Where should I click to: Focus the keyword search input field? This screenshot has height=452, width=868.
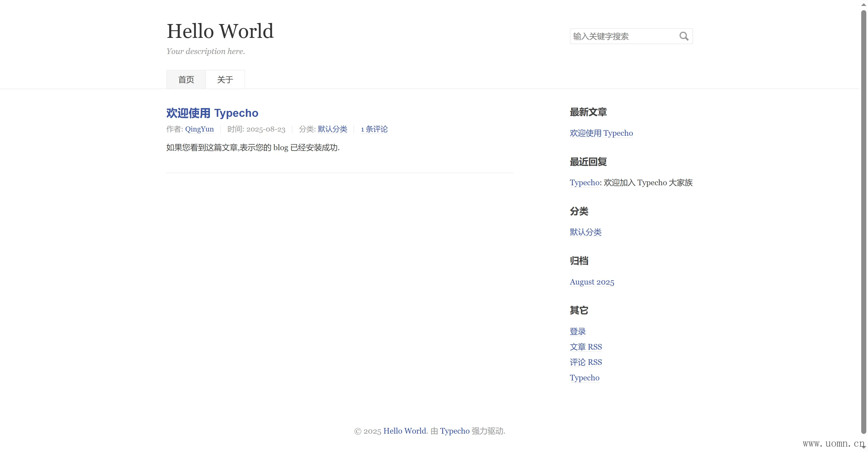(x=623, y=36)
